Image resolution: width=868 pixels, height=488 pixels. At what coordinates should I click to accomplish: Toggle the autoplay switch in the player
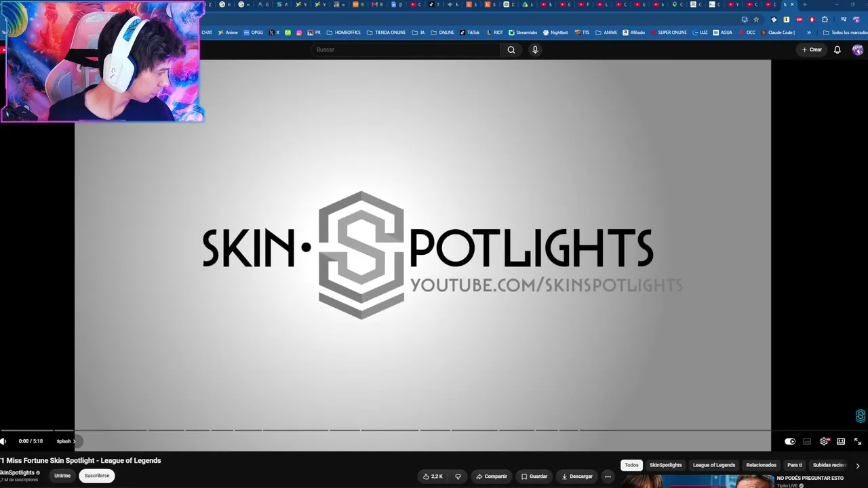click(790, 441)
